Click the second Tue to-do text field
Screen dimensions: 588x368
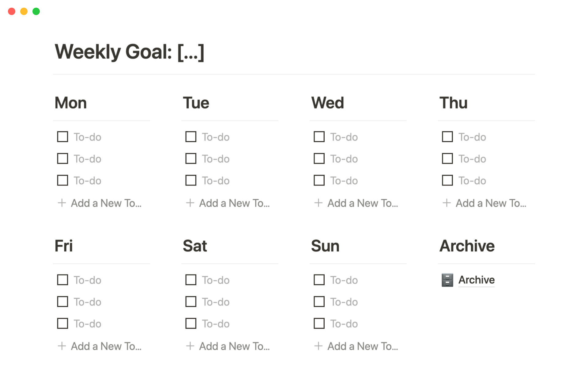[216, 159]
